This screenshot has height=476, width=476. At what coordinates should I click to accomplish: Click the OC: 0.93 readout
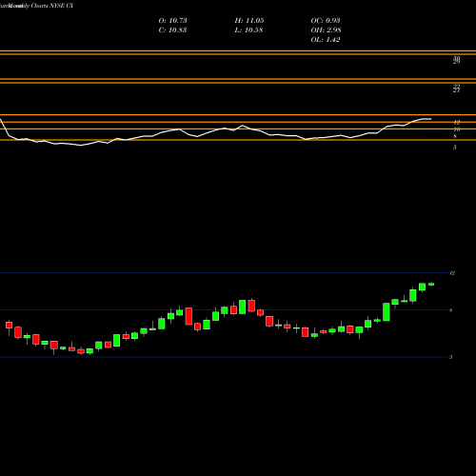(326, 21)
